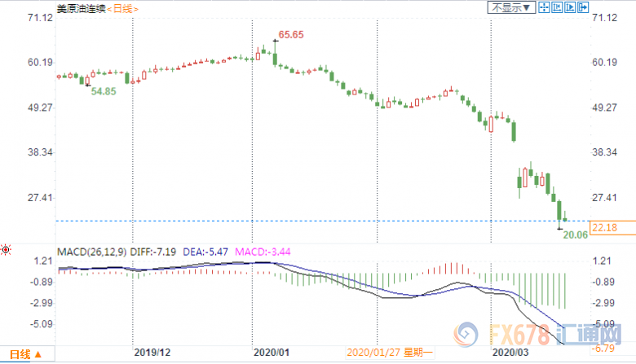Click the DIFF:-7.19 value

coord(153,252)
